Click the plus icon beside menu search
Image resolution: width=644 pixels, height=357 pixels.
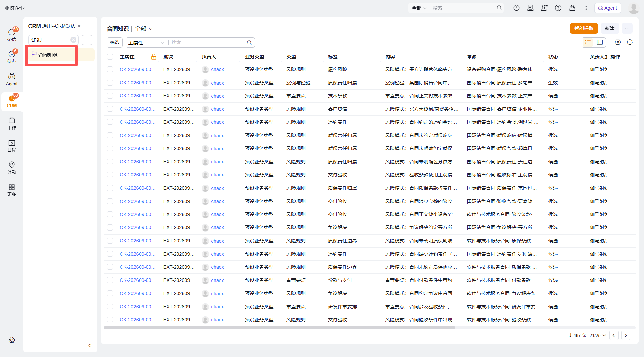point(87,40)
